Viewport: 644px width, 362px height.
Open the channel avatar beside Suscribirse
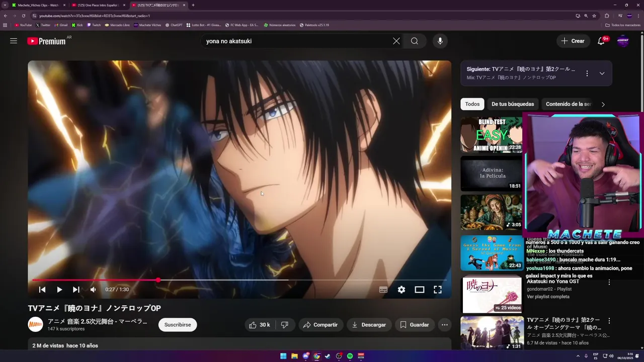tap(35, 324)
